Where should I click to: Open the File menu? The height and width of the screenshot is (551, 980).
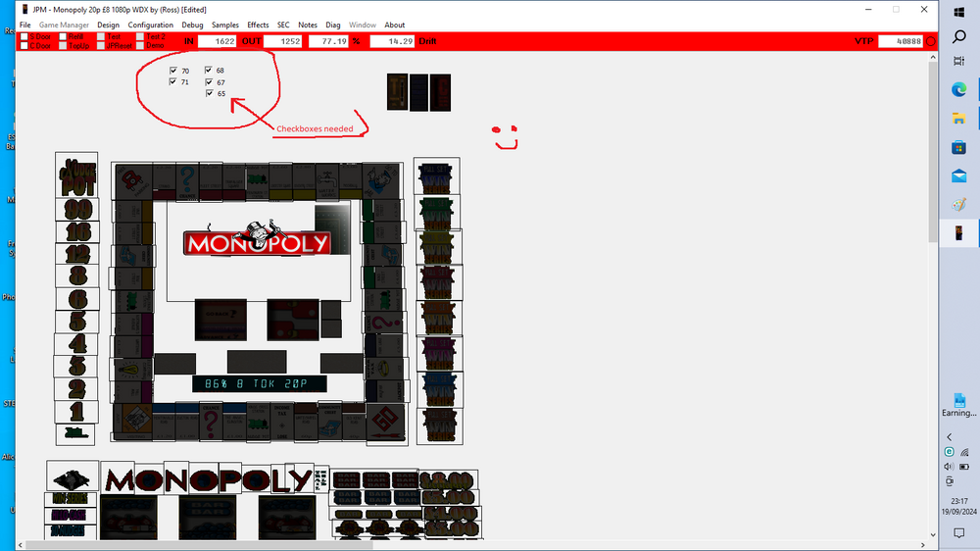click(x=25, y=25)
